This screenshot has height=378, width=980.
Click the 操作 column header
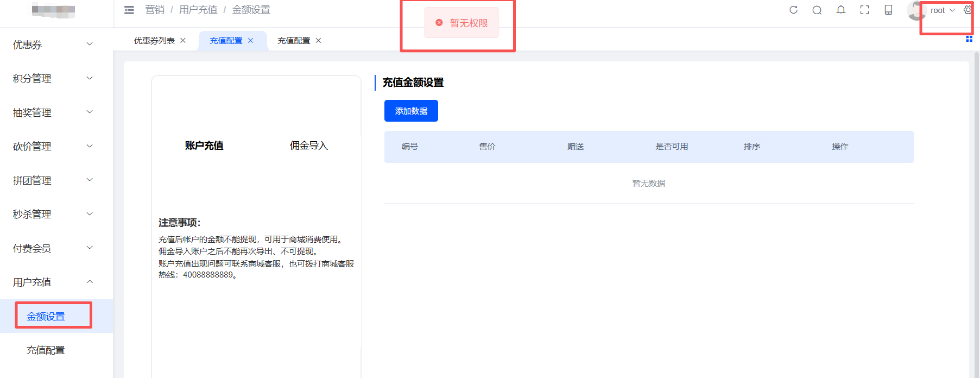pos(840,147)
